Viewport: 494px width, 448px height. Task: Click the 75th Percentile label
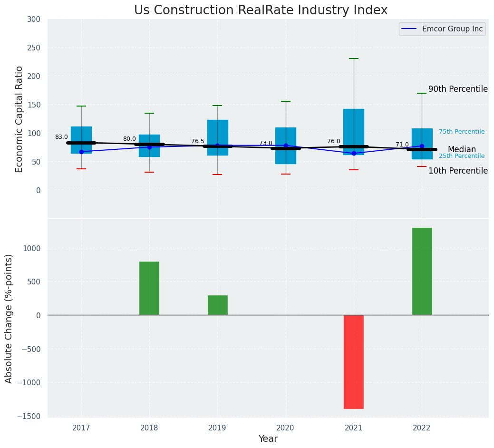(x=462, y=132)
